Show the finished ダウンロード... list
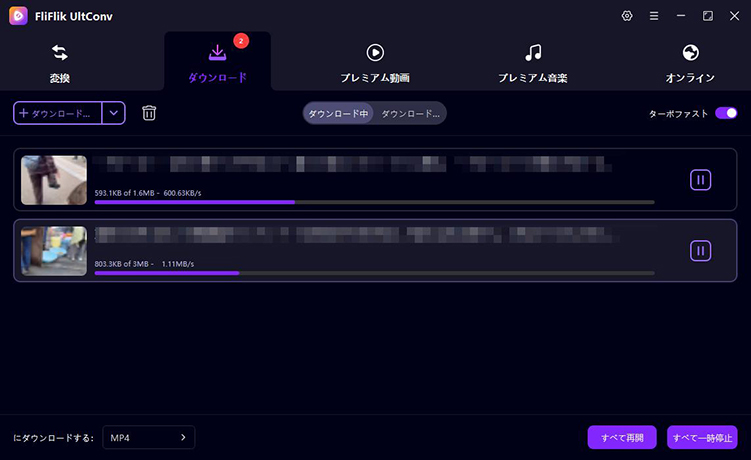The image size is (751, 460). [x=410, y=114]
